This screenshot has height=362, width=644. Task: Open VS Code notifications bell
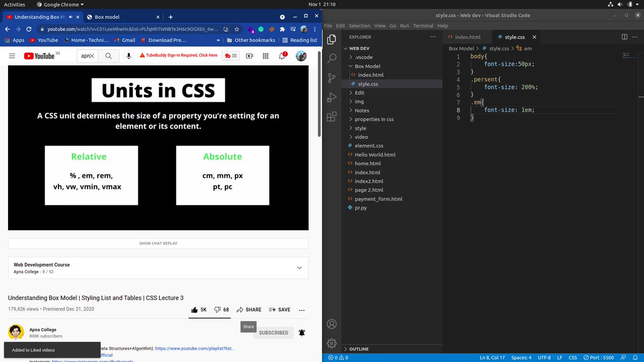635,358
